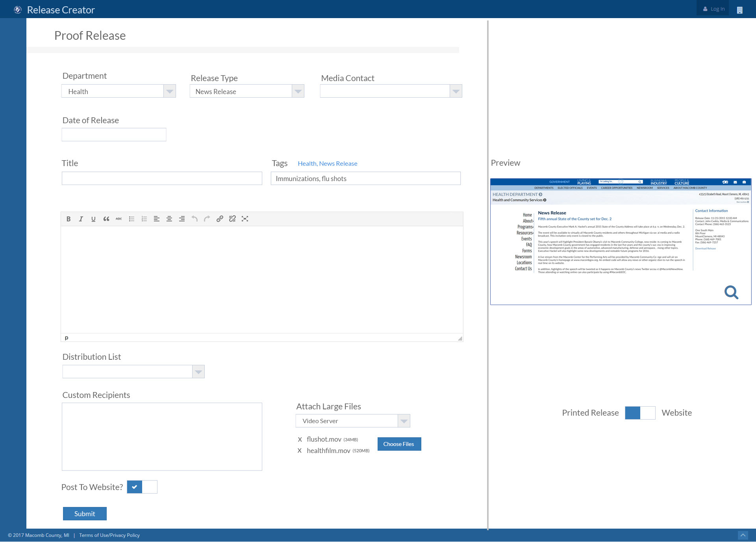
Task: Open the Distribution List dropdown
Action: 198,372
